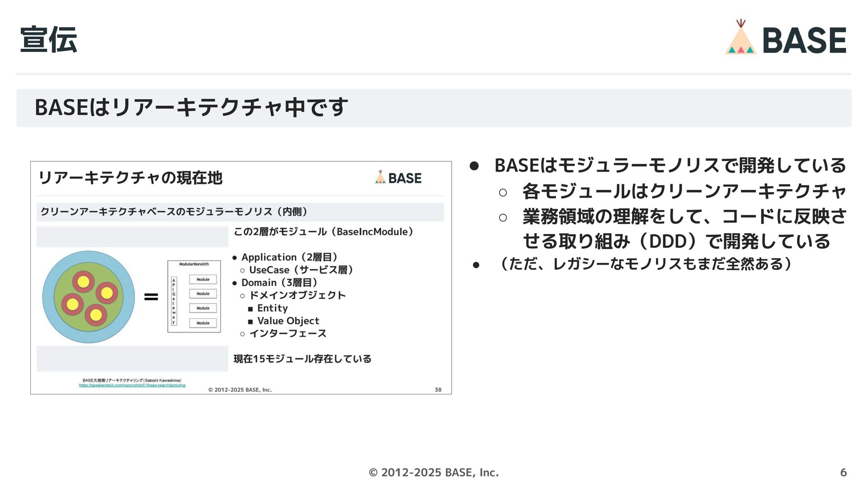Click the Entity item

pos(273,308)
